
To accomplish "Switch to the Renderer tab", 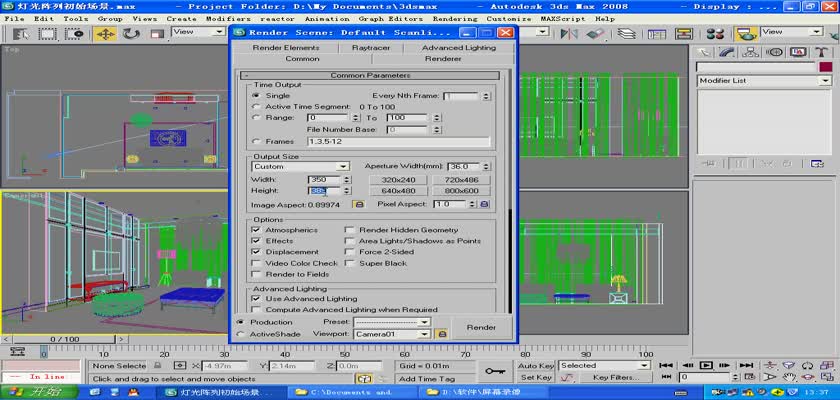I will [443, 59].
